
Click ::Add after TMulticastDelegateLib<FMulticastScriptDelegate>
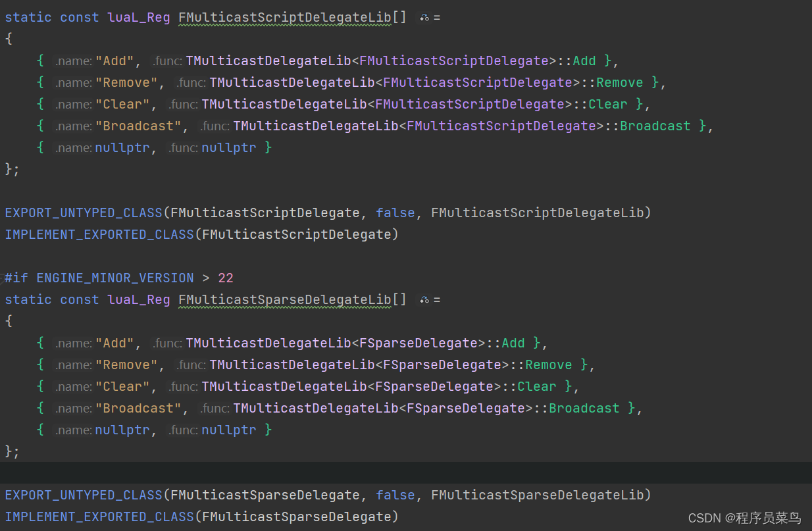click(576, 61)
